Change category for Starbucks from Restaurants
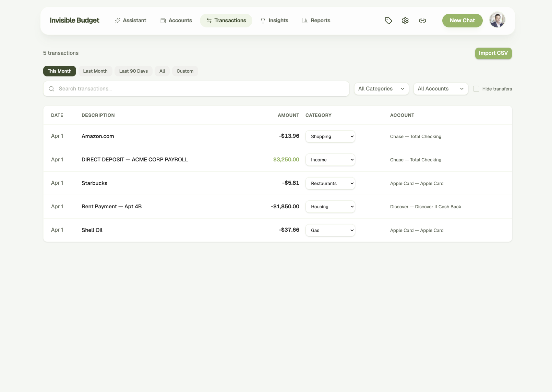The width and height of the screenshot is (552, 392). (x=330, y=183)
